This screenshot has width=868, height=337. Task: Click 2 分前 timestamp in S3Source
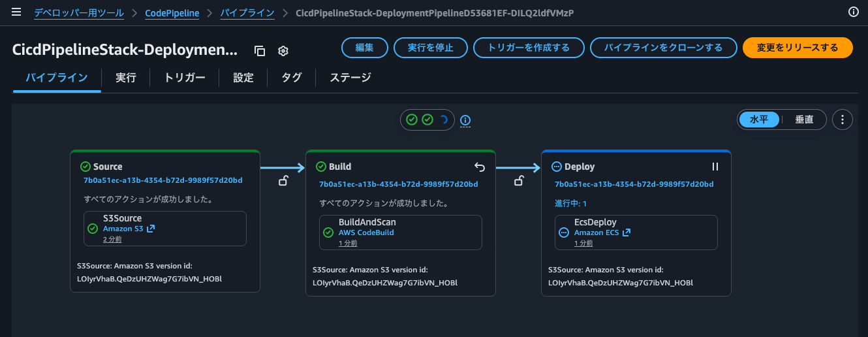point(112,239)
